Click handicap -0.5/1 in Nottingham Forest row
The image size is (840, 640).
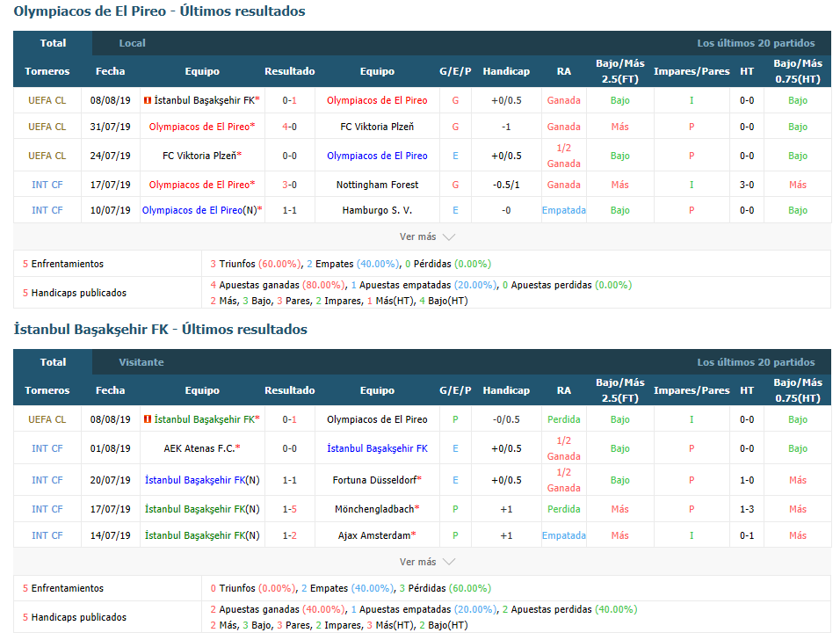506,185
